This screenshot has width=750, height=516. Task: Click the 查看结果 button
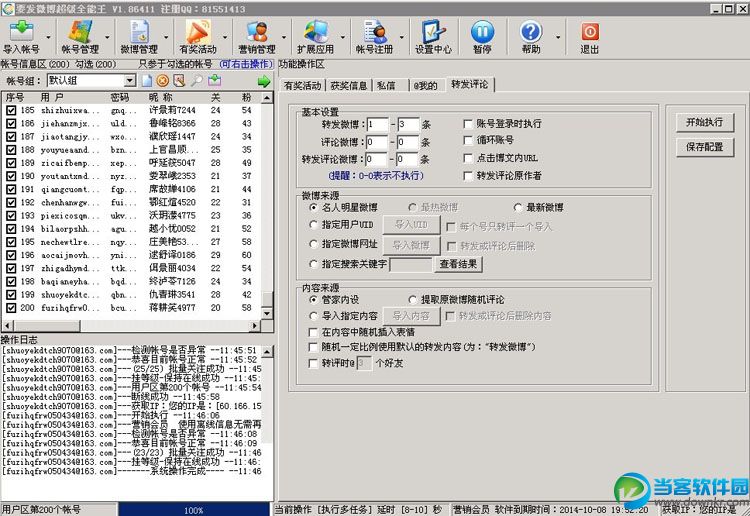tap(458, 263)
